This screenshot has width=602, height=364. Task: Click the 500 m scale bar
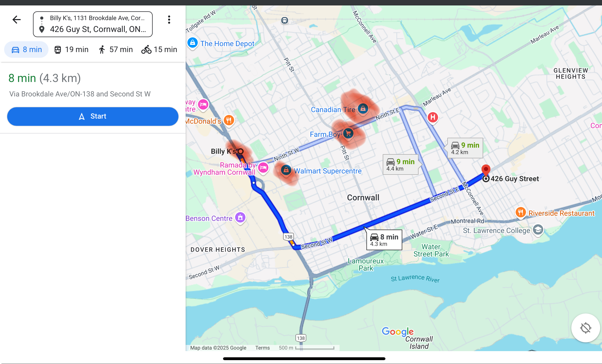pyautogui.click(x=307, y=348)
